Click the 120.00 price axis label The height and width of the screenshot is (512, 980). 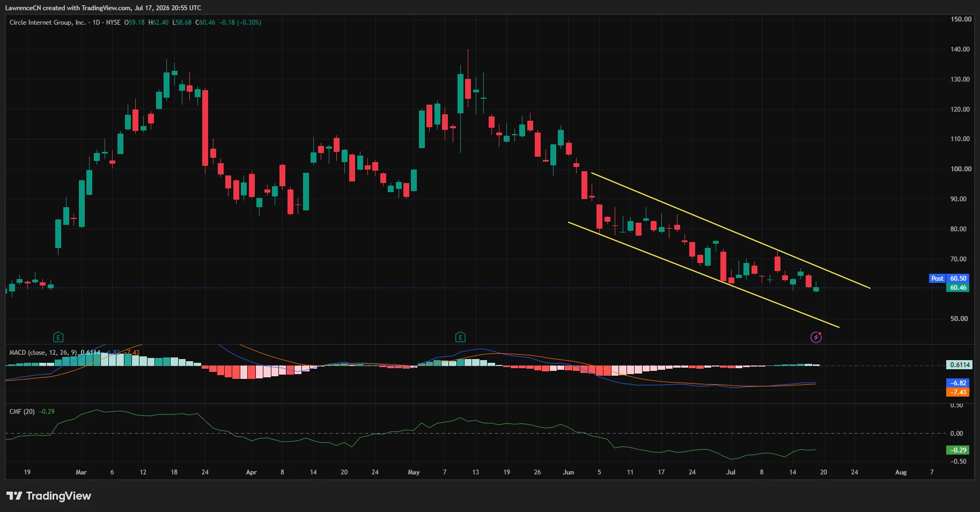[960, 109]
